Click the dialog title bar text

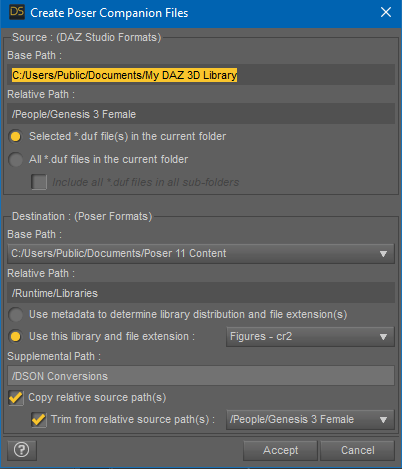[x=109, y=13]
